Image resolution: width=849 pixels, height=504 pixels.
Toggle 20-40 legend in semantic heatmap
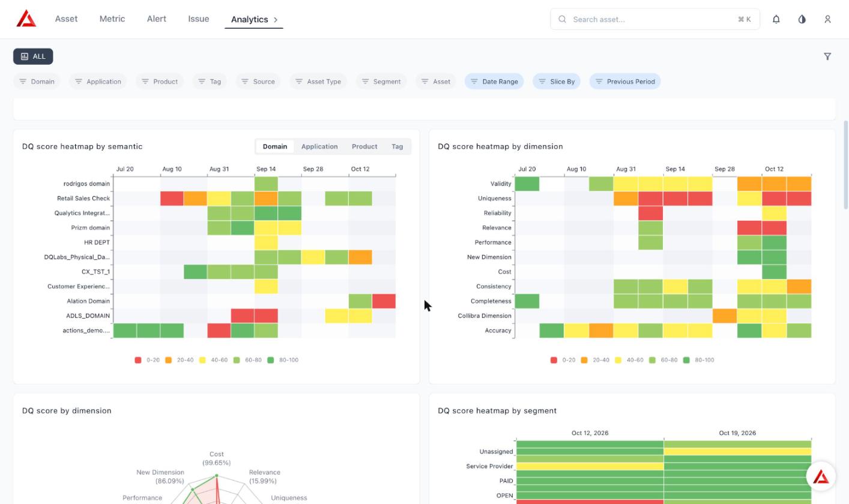[179, 360]
